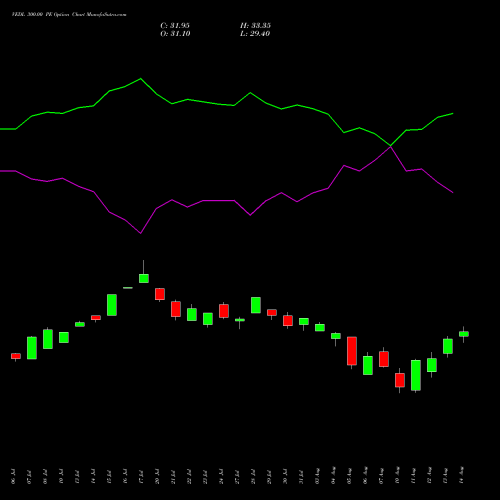Screen dimensions: 500x500
Task: Click the close value C: 31.95
Action: [x=175, y=26]
